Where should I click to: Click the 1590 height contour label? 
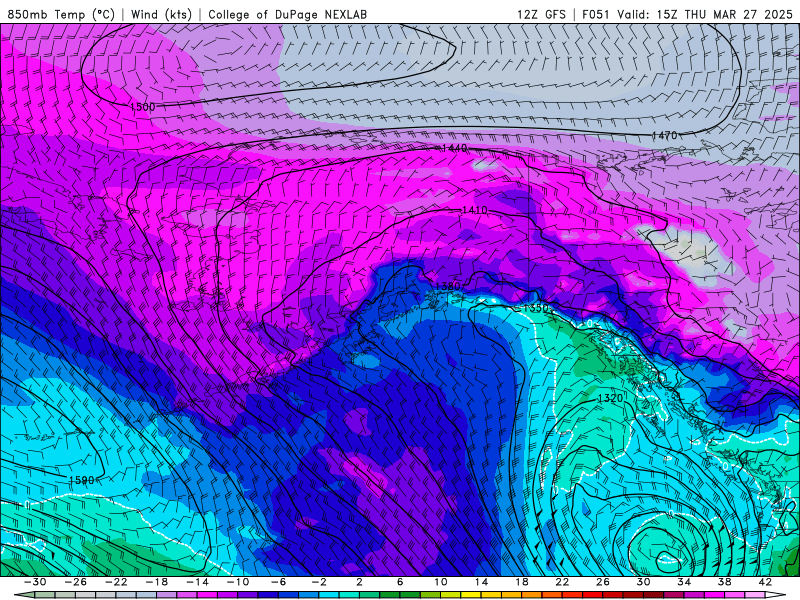(x=82, y=480)
